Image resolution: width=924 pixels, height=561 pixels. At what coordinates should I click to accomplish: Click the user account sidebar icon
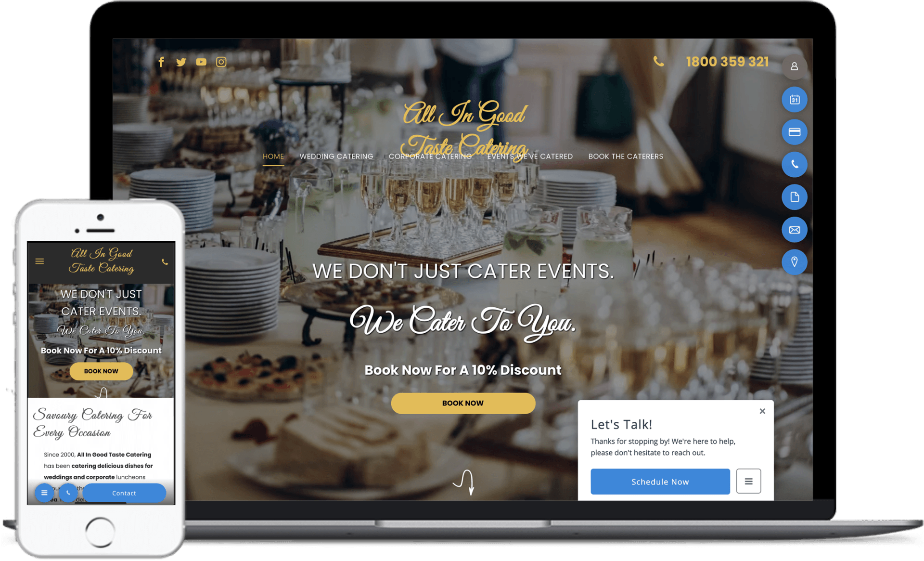tap(794, 66)
